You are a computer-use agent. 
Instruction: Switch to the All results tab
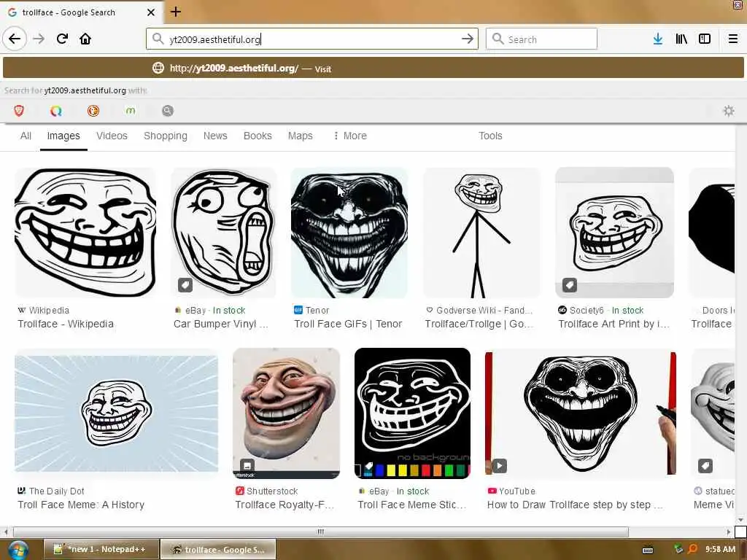tap(26, 136)
